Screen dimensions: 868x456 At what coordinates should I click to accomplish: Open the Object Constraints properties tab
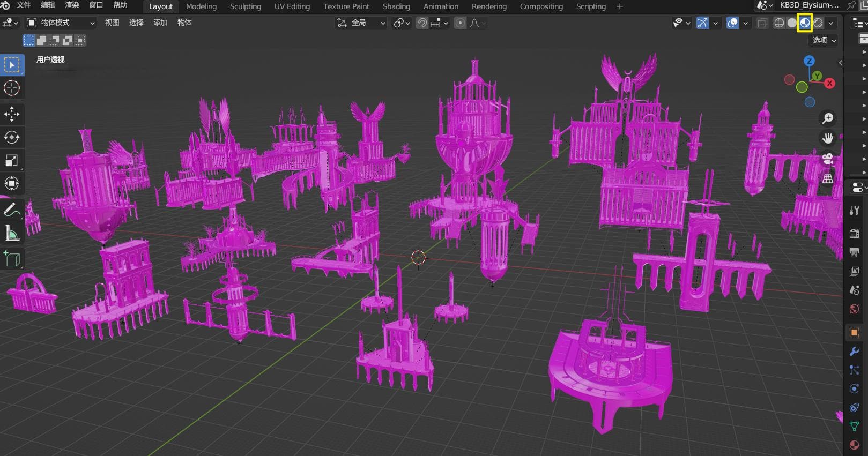855,408
